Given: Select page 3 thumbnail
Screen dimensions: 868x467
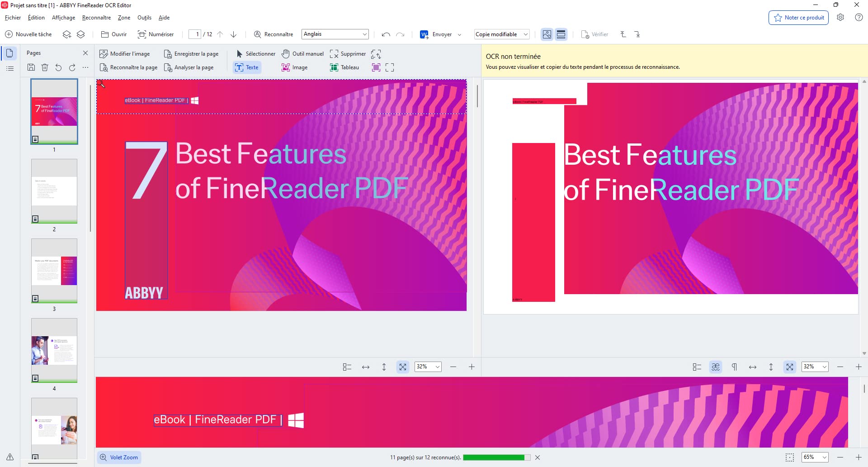Looking at the screenshot, I should [54, 271].
